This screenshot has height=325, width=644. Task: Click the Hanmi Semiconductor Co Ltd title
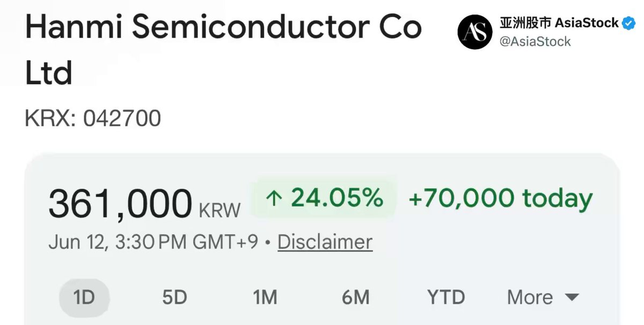(x=223, y=50)
